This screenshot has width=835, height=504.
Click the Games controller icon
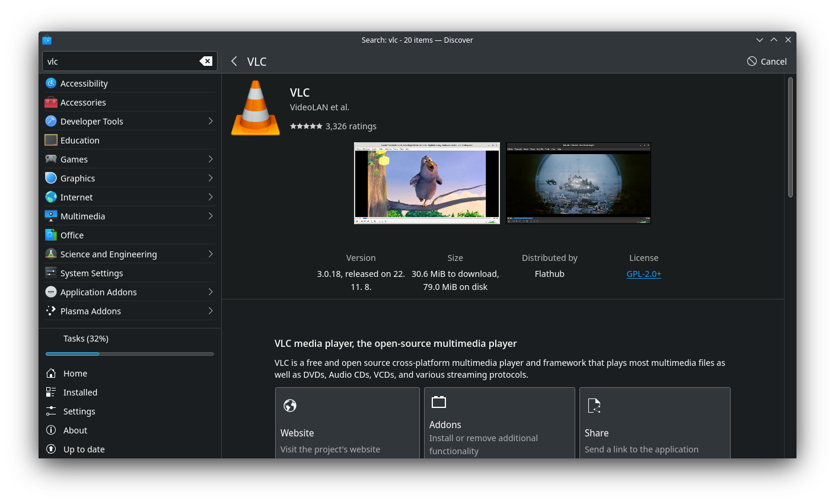tap(51, 159)
